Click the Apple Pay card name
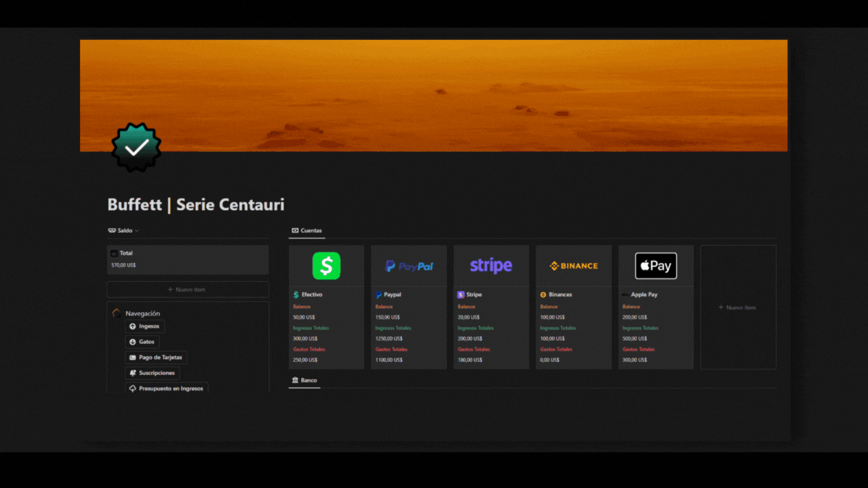 [x=644, y=295]
